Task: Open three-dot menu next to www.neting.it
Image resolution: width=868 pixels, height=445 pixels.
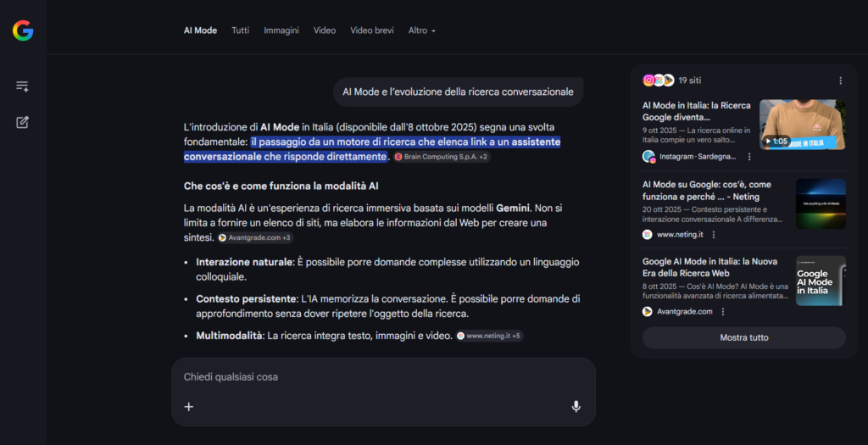Action: click(714, 235)
